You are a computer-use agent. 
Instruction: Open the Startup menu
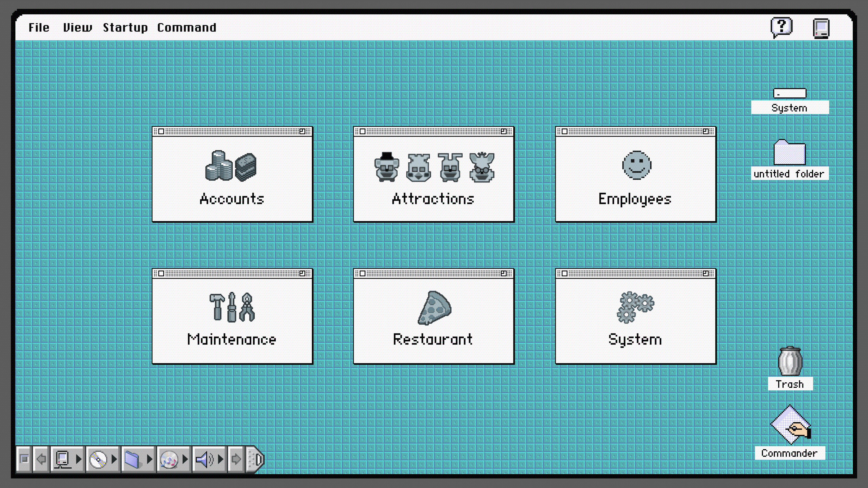pyautogui.click(x=125, y=28)
